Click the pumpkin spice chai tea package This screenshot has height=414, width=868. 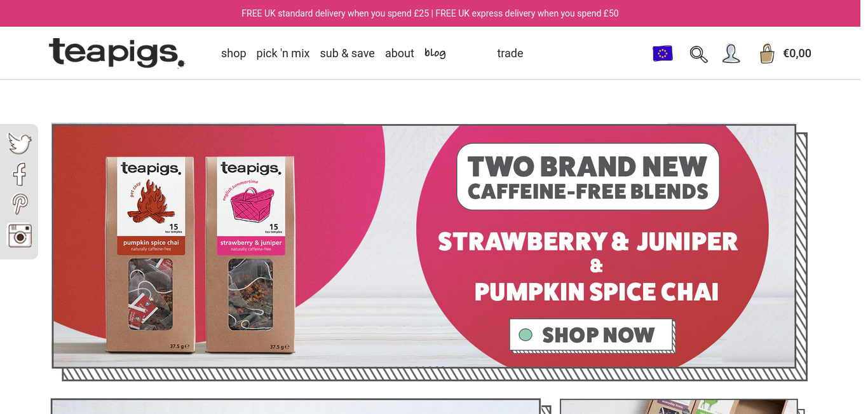tap(151, 254)
